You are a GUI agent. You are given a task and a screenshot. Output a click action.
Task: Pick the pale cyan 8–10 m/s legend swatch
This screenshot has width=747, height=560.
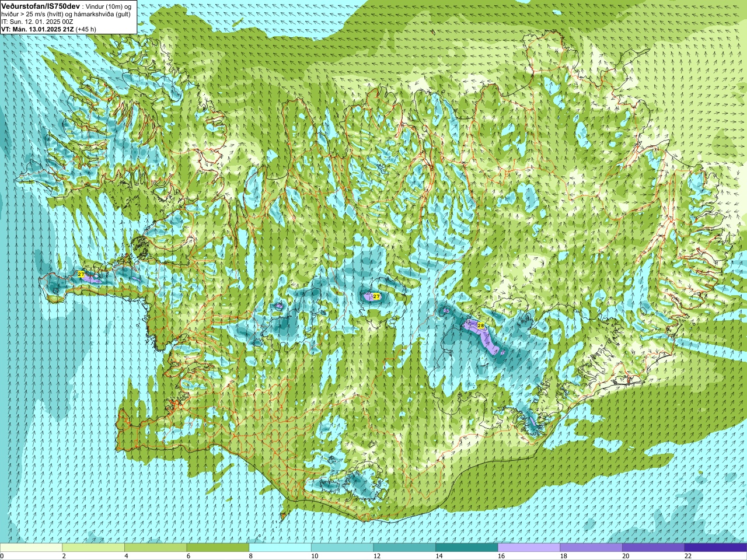click(x=280, y=548)
